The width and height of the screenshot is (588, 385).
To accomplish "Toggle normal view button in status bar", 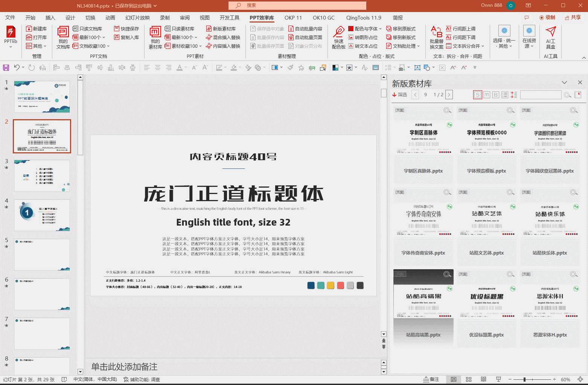I will pos(454,379).
